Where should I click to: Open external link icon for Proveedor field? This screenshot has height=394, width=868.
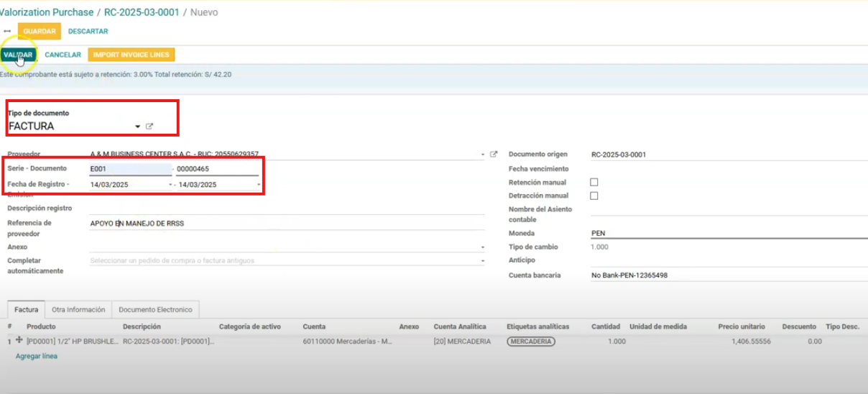494,154
